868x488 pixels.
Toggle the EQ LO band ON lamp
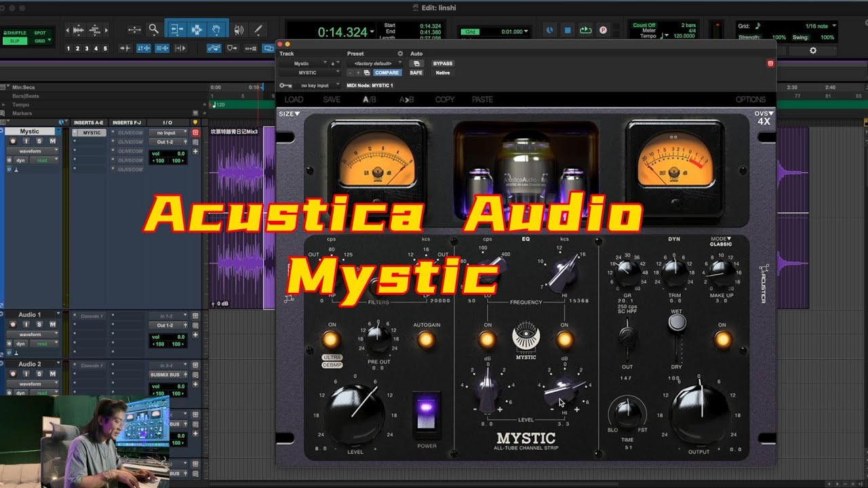point(487,339)
